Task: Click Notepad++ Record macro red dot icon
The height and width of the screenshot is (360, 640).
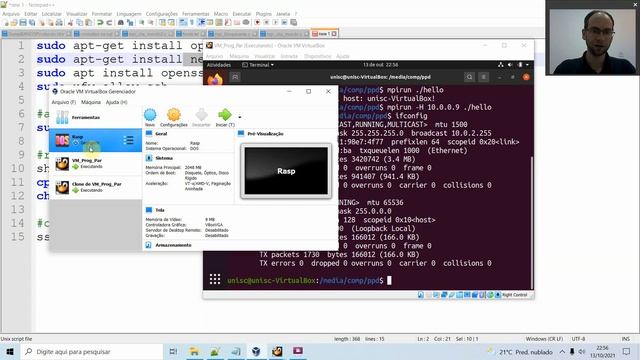Action: 258,22
